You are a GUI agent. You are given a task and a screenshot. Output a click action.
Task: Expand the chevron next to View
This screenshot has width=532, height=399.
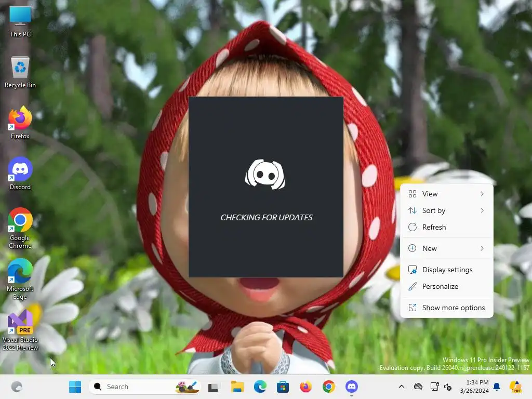click(x=482, y=194)
